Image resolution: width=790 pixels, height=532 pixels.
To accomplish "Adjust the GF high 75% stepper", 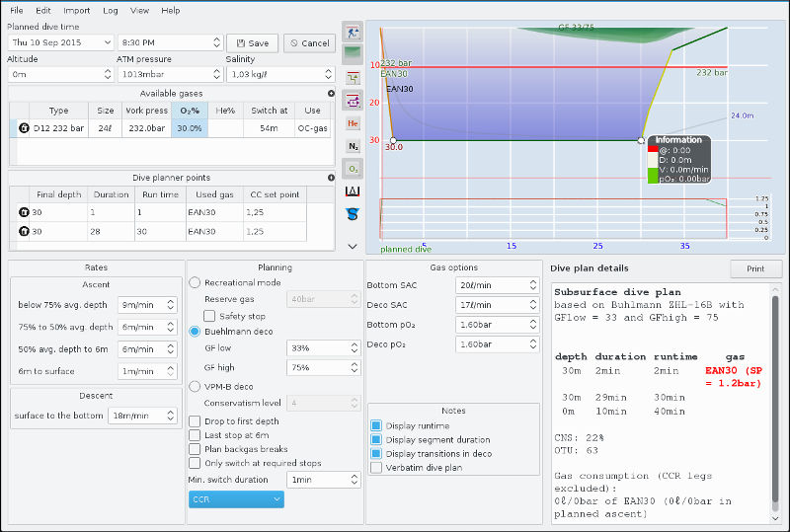I will [x=355, y=368].
